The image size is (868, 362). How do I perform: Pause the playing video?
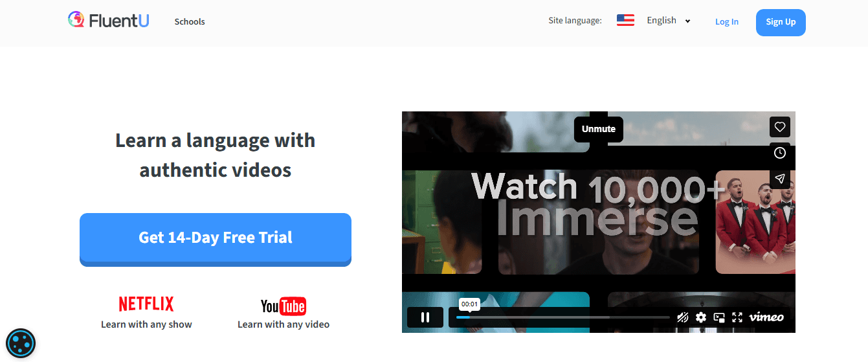click(425, 317)
